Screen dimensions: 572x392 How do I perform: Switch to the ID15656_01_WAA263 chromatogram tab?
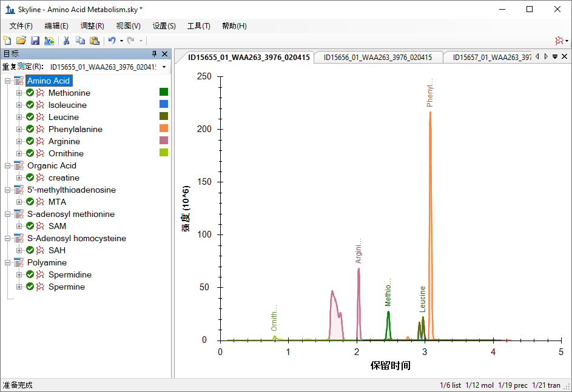[x=377, y=58]
